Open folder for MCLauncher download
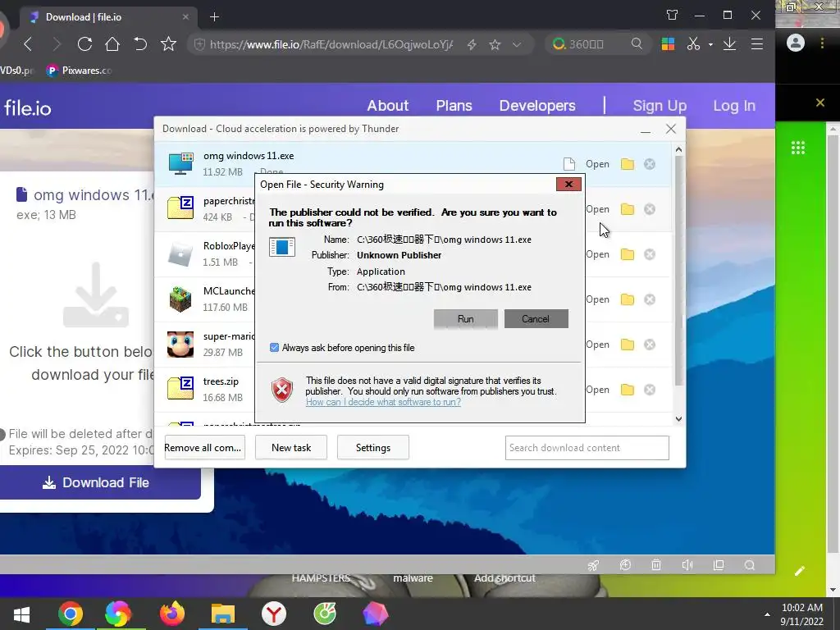The height and width of the screenshot is (630, 840). click(628, 299)
